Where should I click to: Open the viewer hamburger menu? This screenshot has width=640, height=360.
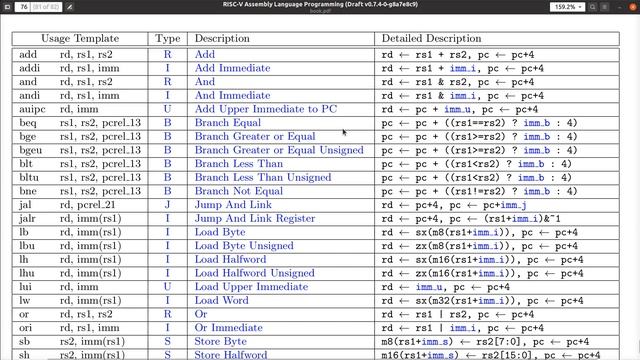605,7
